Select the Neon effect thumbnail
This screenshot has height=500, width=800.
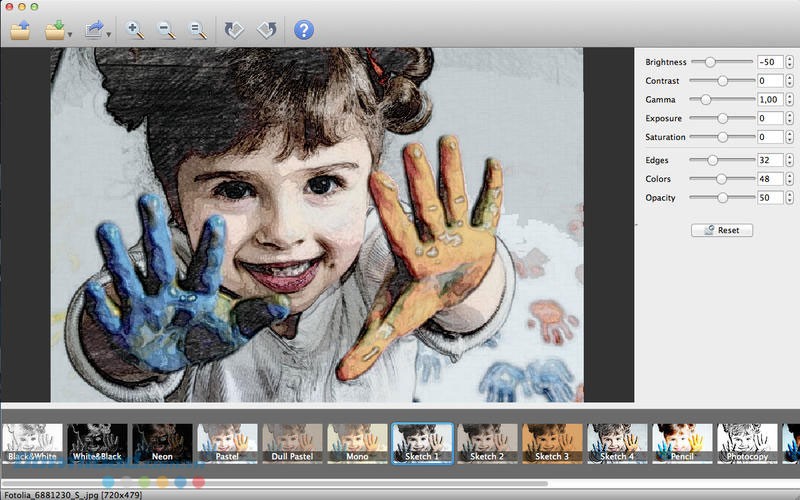[162, 443]
